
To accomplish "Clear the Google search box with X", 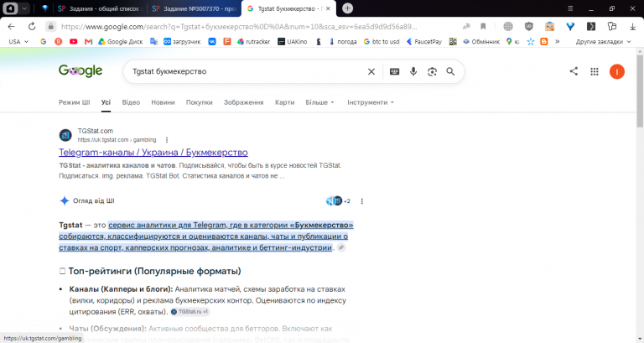I will point(371,71).
